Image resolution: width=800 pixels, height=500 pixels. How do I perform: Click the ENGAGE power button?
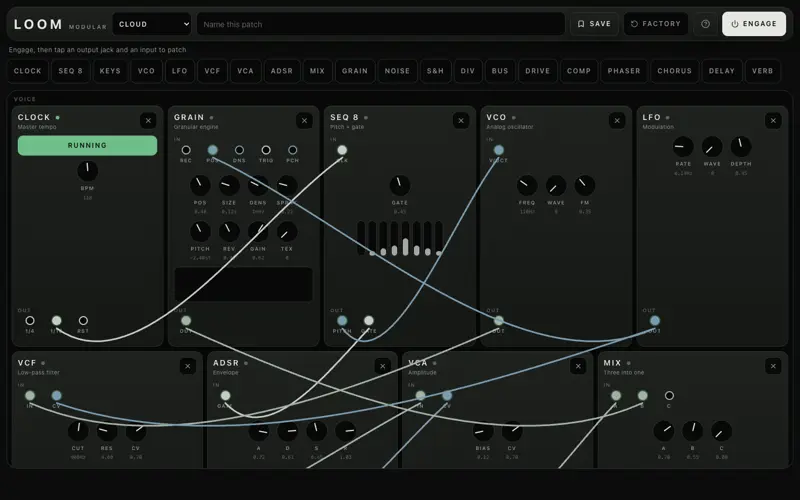pyautogui.click(x=754, y=24)
